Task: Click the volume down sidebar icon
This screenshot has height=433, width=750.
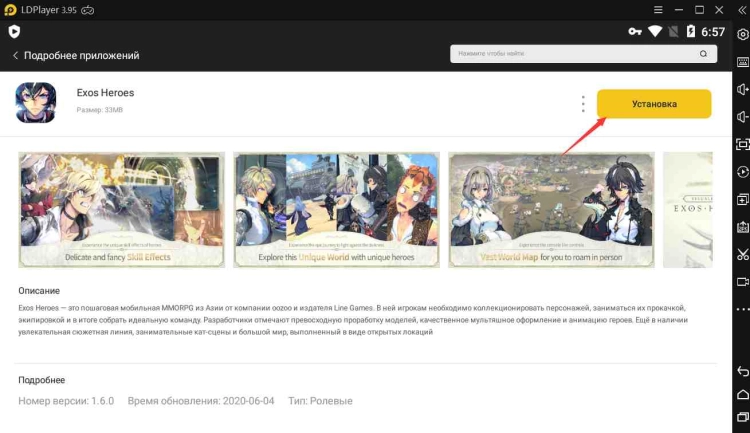Action: [x=742, y=117]
